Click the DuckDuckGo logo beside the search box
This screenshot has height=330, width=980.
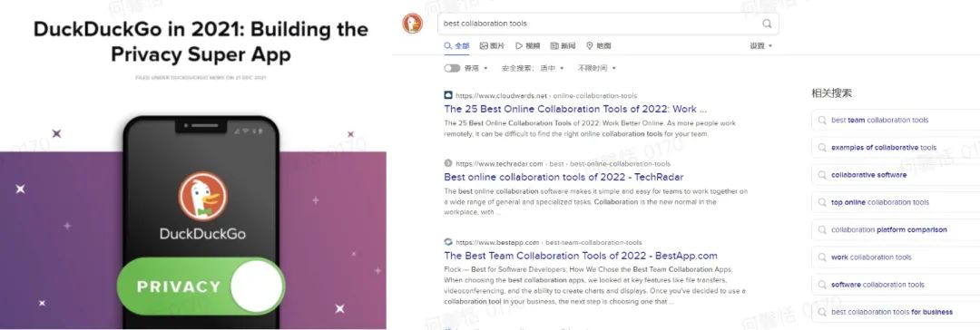413,24
